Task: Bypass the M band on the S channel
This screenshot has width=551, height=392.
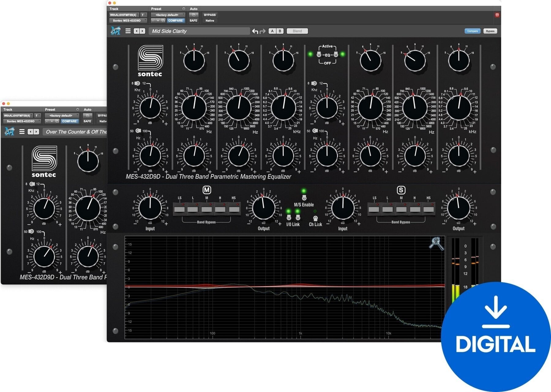Action: [x=401, y=209]
